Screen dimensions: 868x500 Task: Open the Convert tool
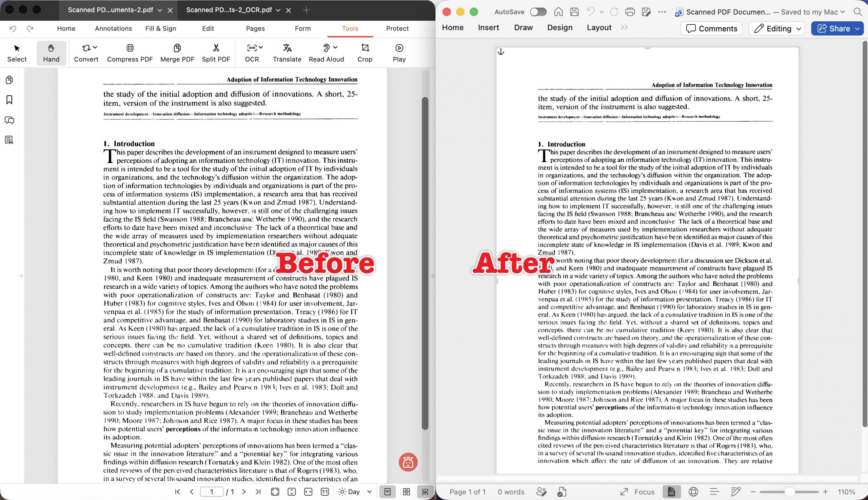[86, 53]
